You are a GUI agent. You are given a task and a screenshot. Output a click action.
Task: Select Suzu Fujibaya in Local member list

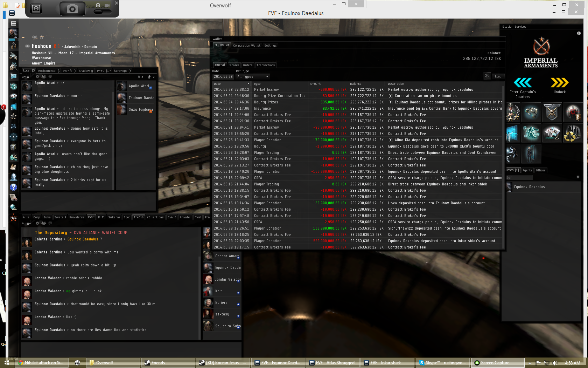tap(136, 109)
